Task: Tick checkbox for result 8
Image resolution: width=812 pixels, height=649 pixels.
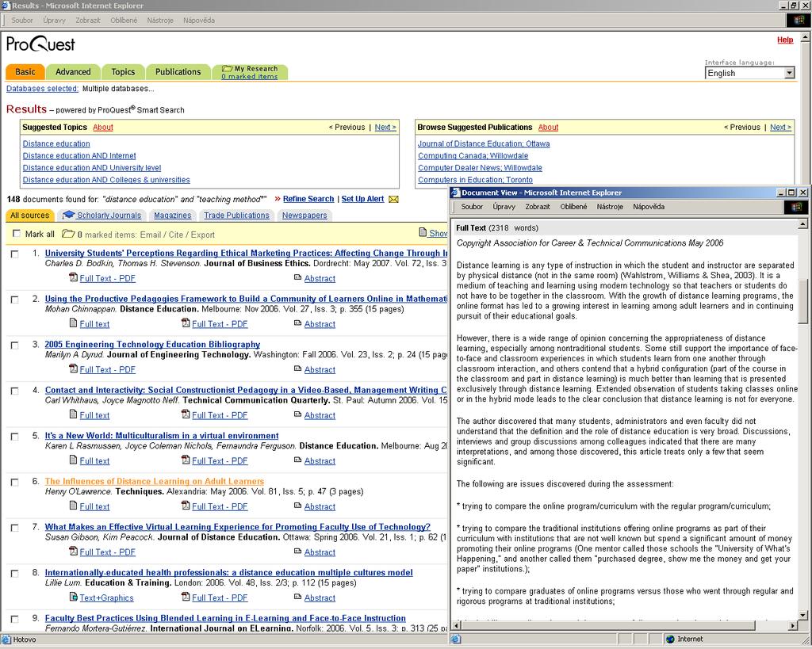Action: (14, 574)
